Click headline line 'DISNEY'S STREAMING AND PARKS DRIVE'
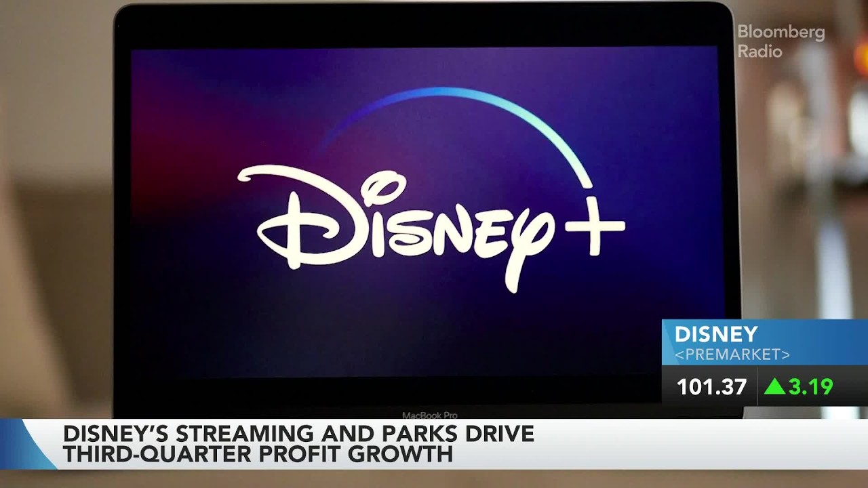This screenshot has height=488, width=868. (x=298, y=433)
